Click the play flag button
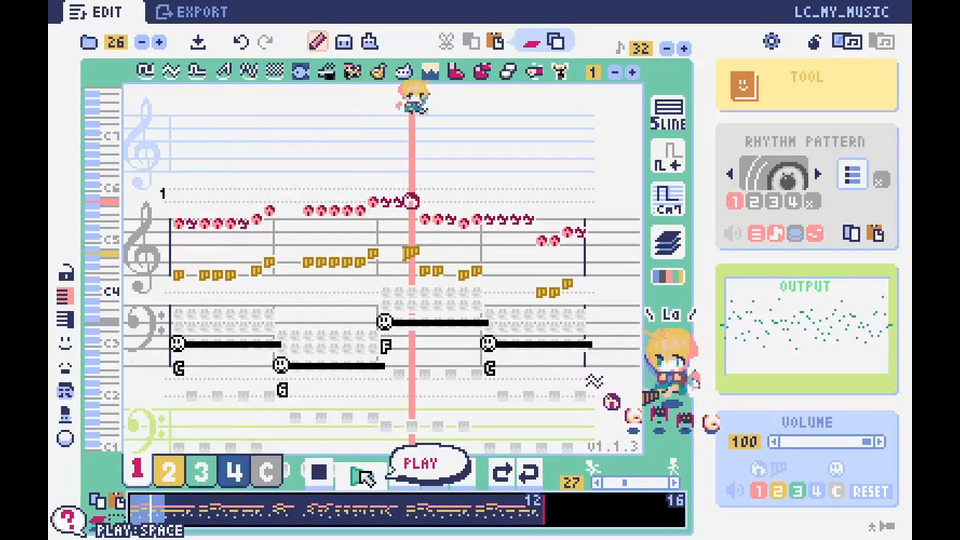 pos(362,476)
